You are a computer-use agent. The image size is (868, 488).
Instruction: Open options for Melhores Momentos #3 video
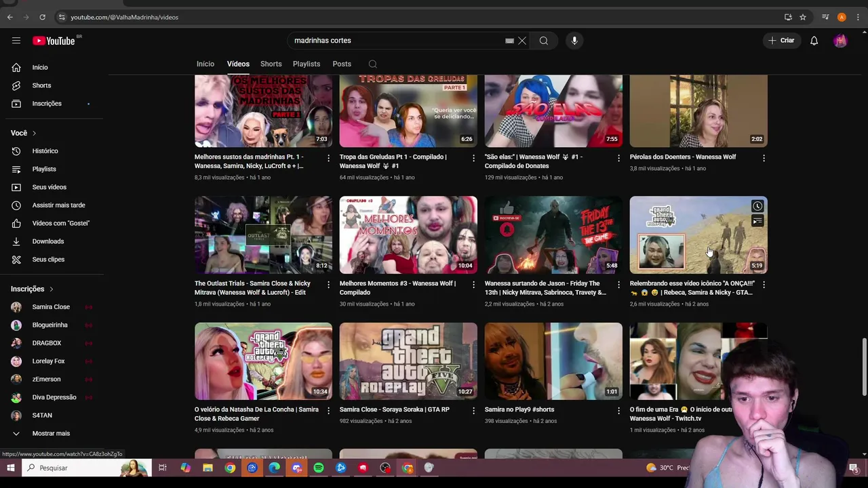point(474,285)
